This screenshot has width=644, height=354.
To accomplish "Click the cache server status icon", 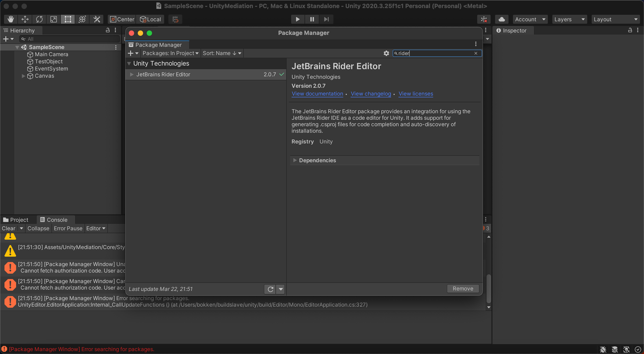I will click(614, 349).
